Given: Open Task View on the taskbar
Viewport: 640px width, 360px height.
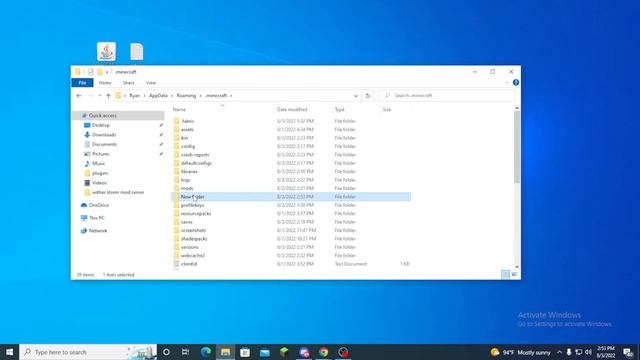Looking at the screenshot, I should click(185, 352).
